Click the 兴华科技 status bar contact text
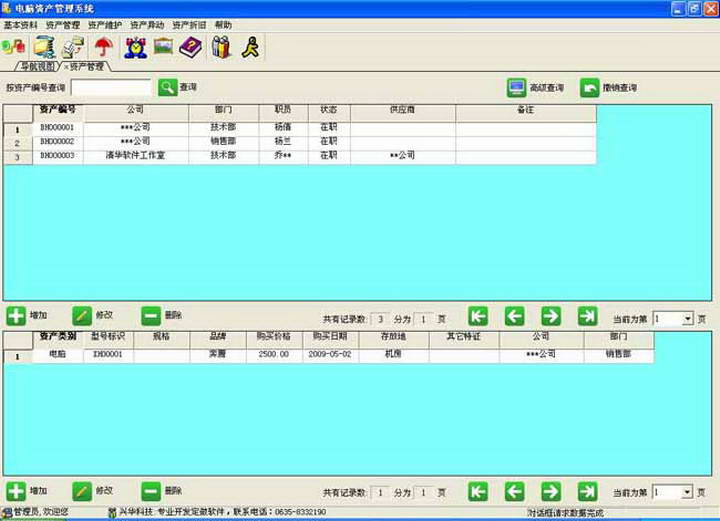 click(x=222, y=512)
